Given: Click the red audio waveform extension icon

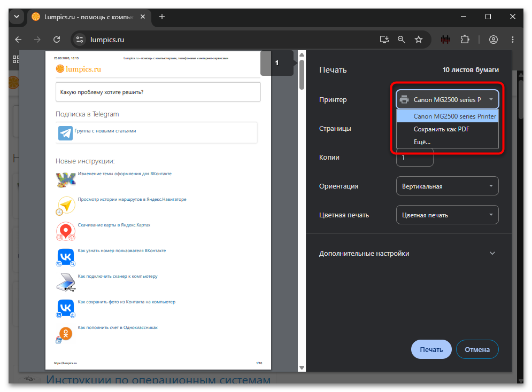Looking at the screenshot, I should pos(445,40).
